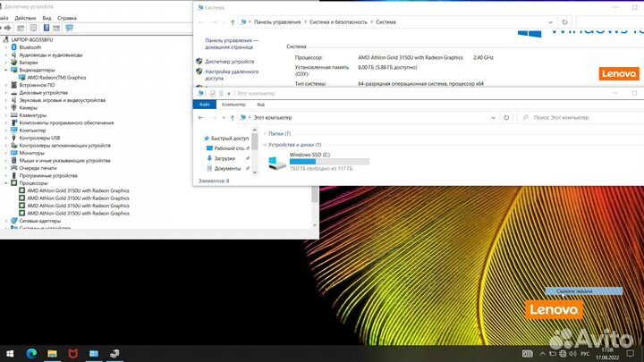Select LAPTOP-8GO5S8FU root node

(x=32, y=40)
